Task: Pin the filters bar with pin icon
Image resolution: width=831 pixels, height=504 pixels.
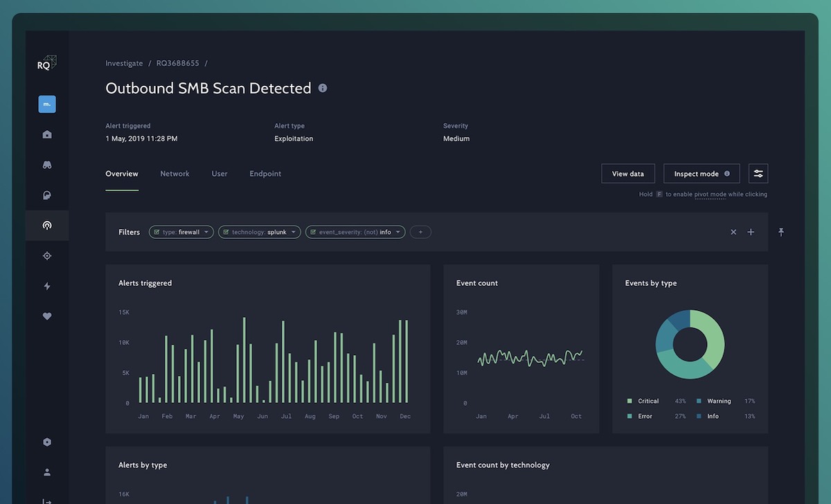Action: 781,232
